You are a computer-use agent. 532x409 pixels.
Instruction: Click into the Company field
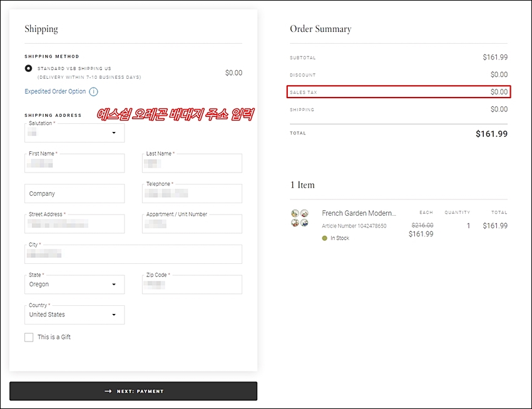pyautogui.click(x=74, y=193)
